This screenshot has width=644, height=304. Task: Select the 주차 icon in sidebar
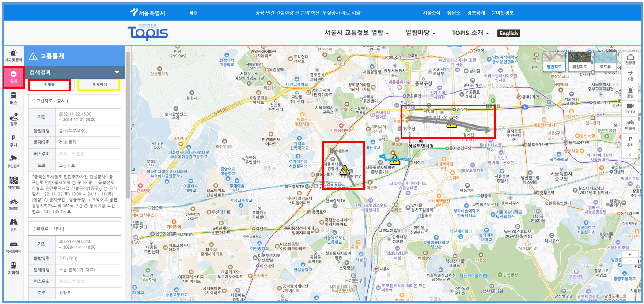coord(14,139)
